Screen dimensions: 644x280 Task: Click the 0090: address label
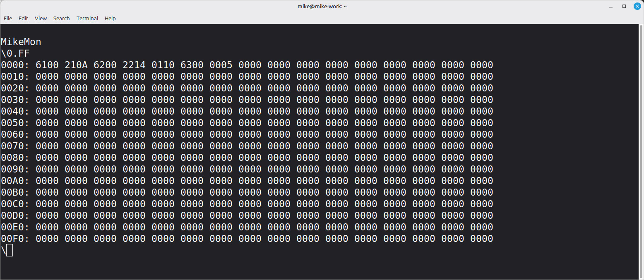click(x=15, y=169)
